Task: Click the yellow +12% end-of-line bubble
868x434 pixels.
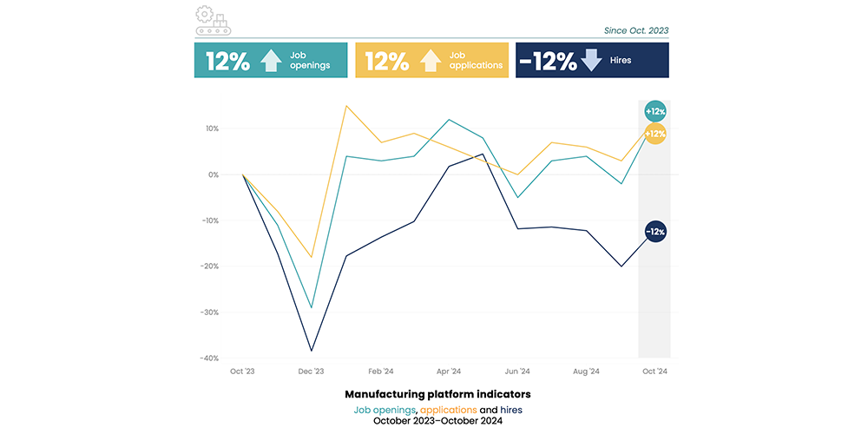Action: (654, 134)
